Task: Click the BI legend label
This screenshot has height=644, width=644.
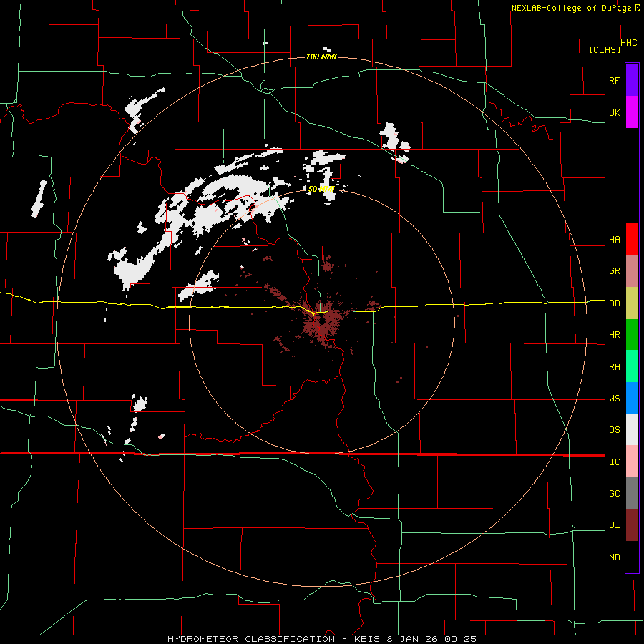Action: 614,525
